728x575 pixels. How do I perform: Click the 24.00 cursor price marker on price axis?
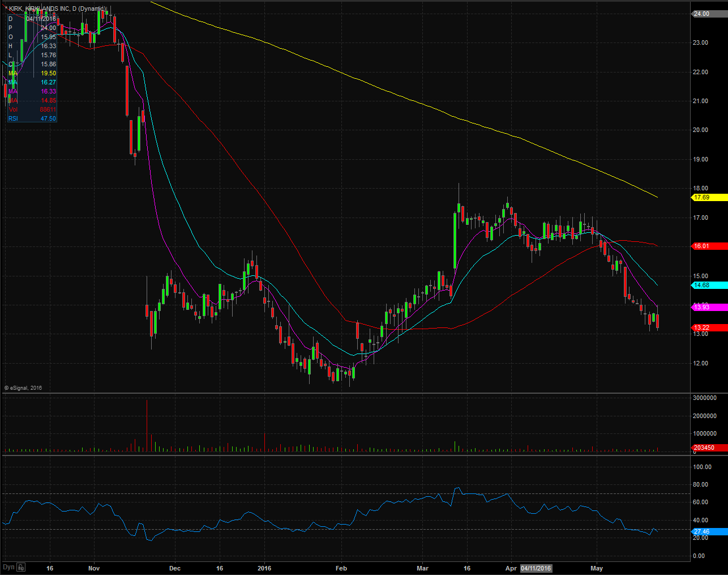click(x=710, y=14)
